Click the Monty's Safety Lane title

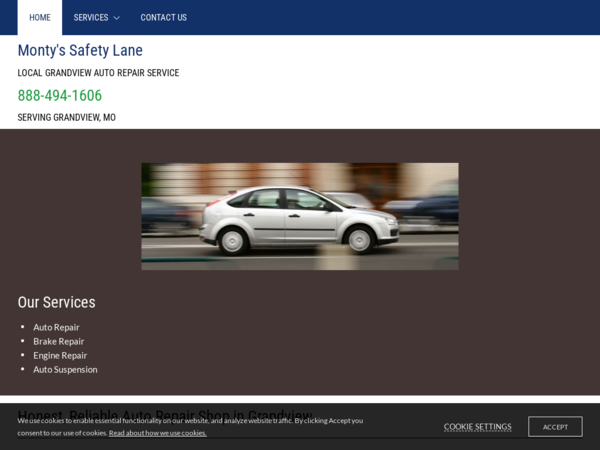pyautogui.click(x=80, y=51)
